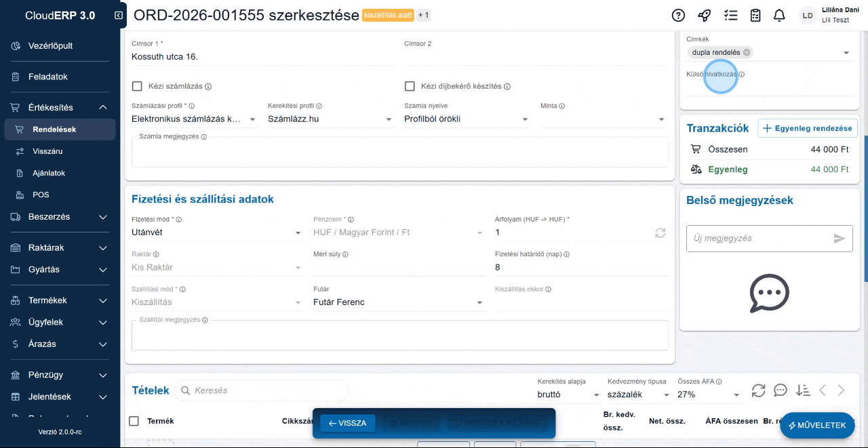
Task: Open the checklist icon in the top bar
Action: pos(730,15)
